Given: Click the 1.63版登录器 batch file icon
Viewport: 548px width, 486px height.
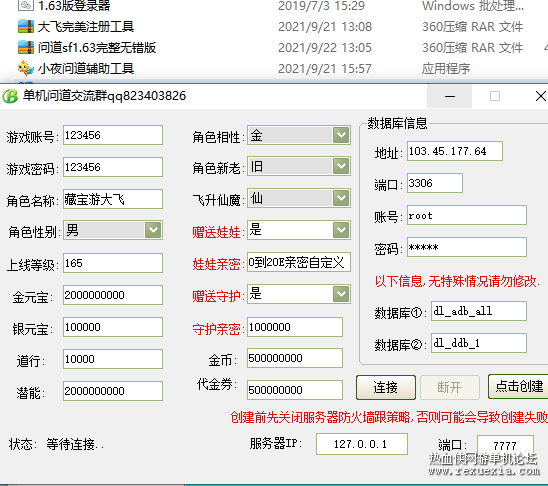Looking at the screenshot, I should [x=26, y=5].
